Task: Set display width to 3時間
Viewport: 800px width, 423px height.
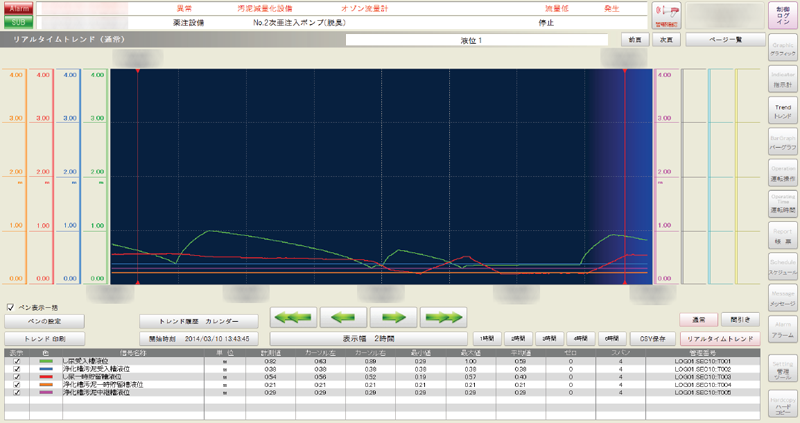Action: 549,339
